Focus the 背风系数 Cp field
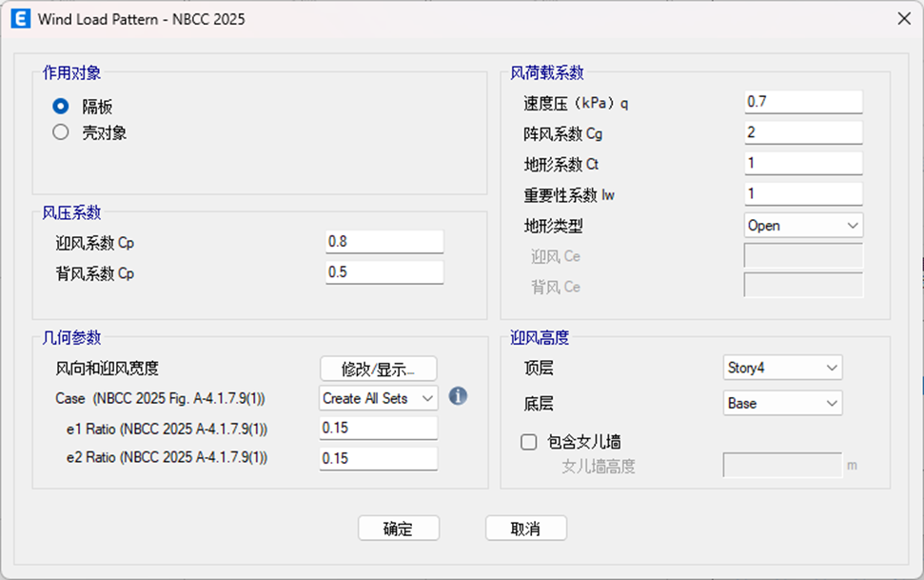924x580 pixels. (383, 272)
